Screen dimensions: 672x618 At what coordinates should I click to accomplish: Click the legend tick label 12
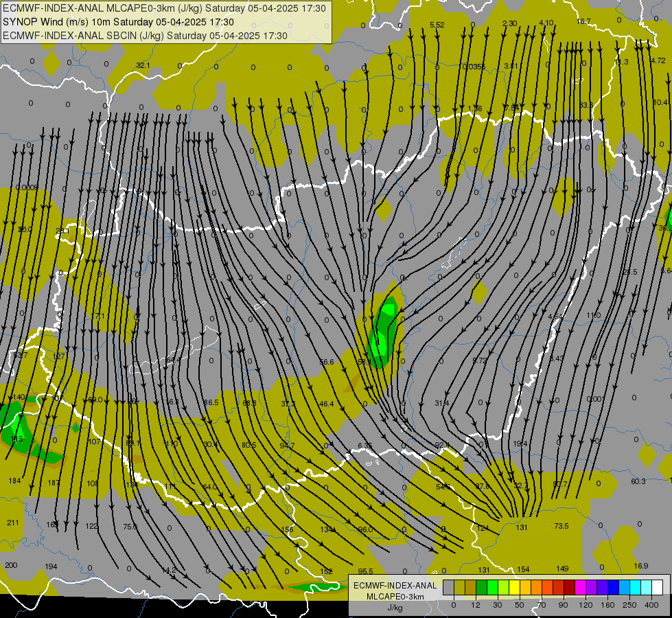click(x=476, y=605)
